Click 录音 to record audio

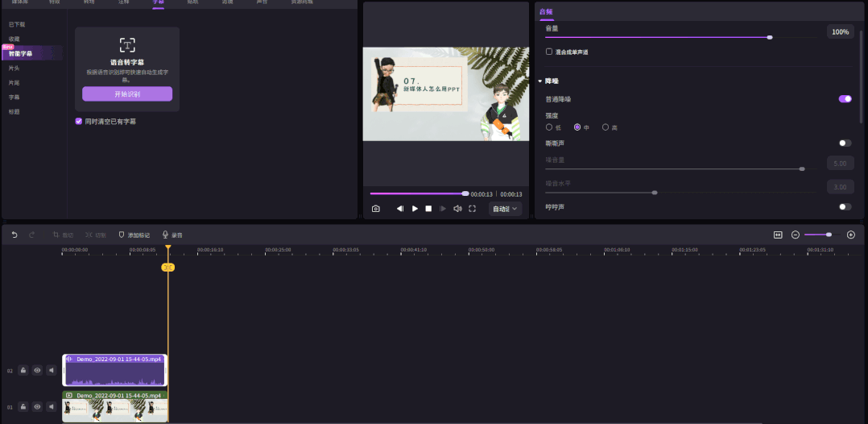(172, 235)
